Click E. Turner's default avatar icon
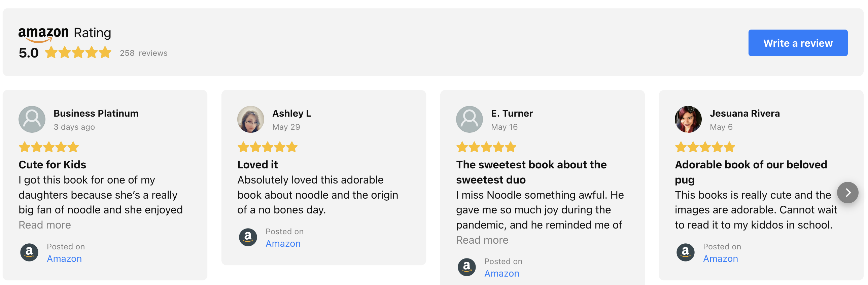This screenshot has width=868, height=285. [470, 119]
